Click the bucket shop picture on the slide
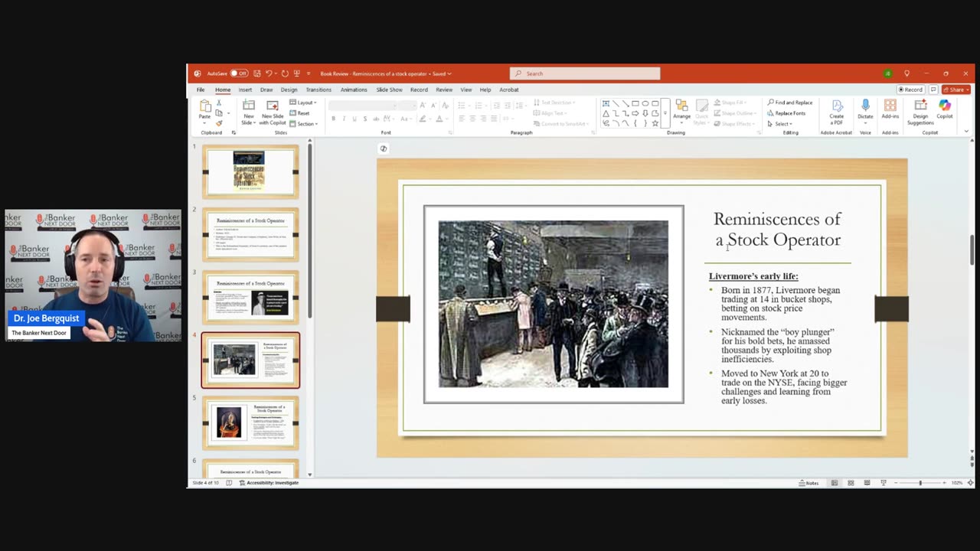980x551 pixels. [554, 304]
